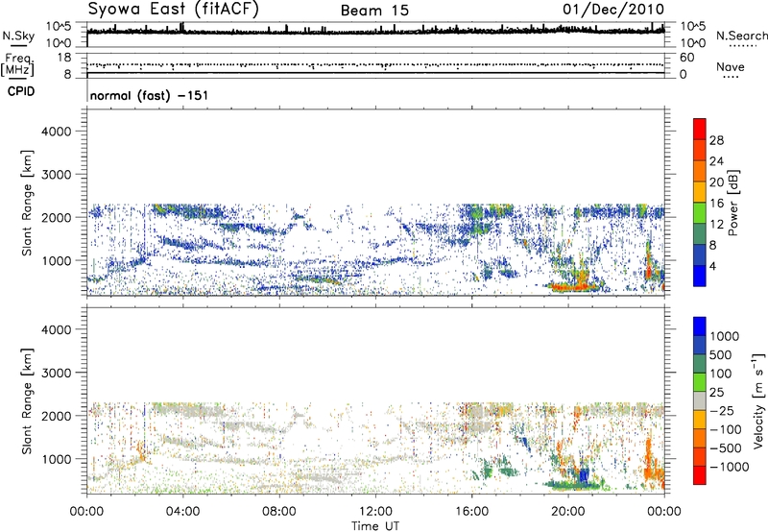Click the '08:00' time axis label
This screenshot has height=532, width=768.
point(279,512)
